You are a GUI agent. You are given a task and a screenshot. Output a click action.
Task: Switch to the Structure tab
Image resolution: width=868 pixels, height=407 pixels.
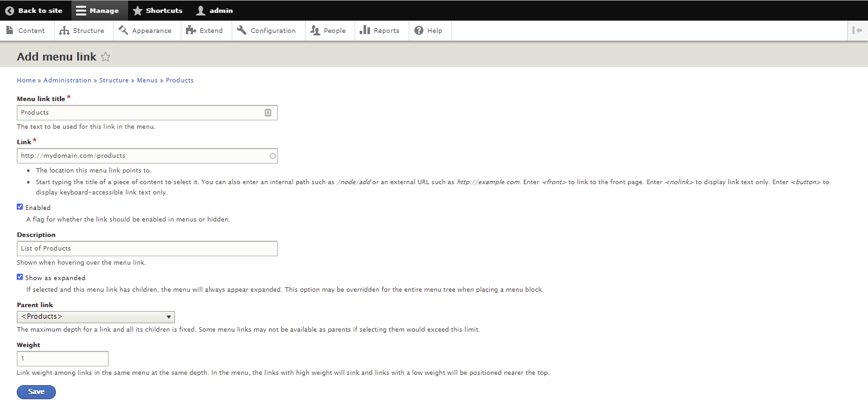click(83, 30)
